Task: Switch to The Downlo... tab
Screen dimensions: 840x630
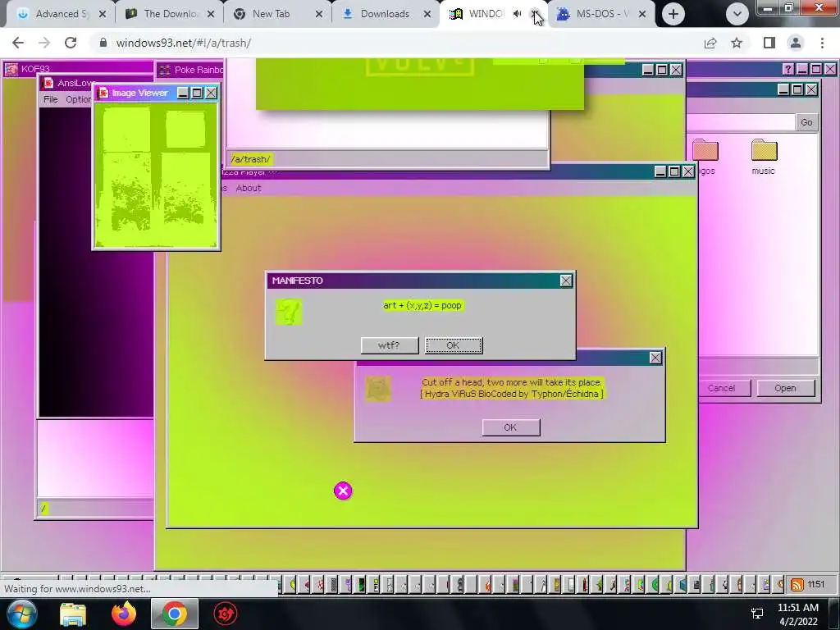Action: tap(170, 14)
